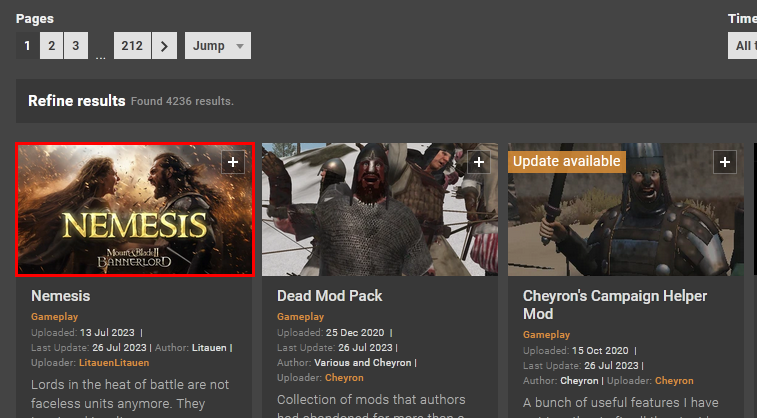The width and height of the screenshot is (757, 418).
Task: Click the author text 'Various and Cheyron'
Action: (363, 363)
